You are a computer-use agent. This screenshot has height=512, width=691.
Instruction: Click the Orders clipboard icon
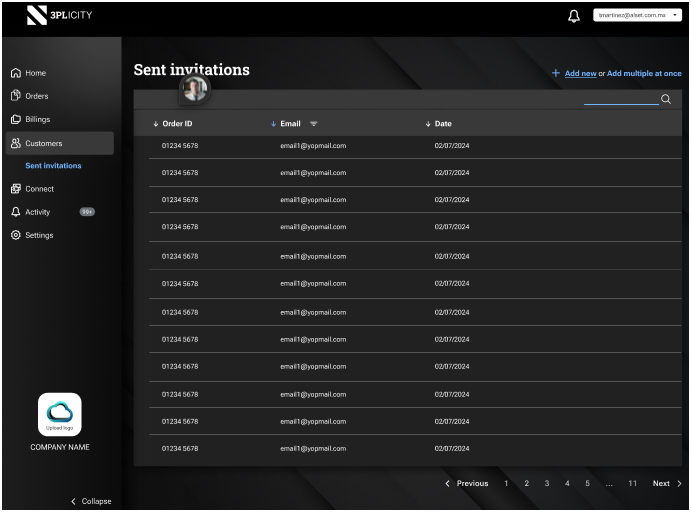tap(16, 95)
